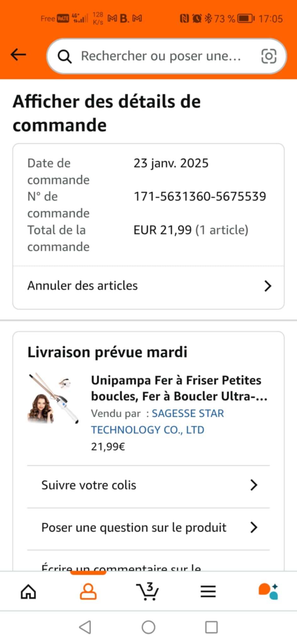Tap the back arrow in header
Viewport: 297px width, 644px height.
tap(18, 55)
